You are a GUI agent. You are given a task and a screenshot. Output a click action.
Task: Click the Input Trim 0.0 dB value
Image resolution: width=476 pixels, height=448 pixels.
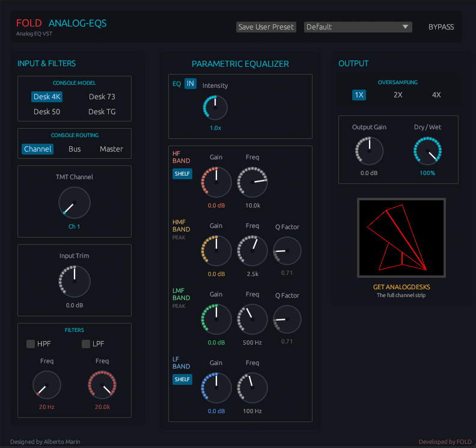75,305
